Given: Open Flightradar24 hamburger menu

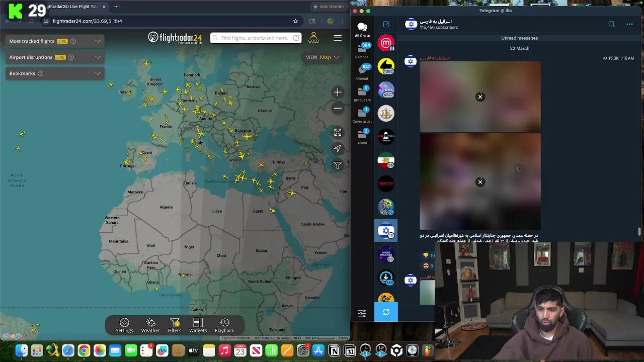Looking at the screenshot, I should [338, 38].
